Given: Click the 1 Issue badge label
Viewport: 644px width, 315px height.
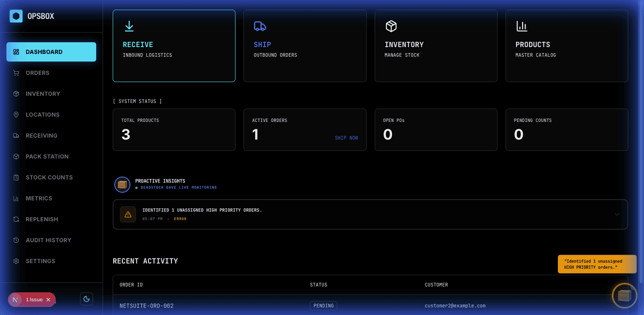Looking at the screenshot, I should point(34,300).
